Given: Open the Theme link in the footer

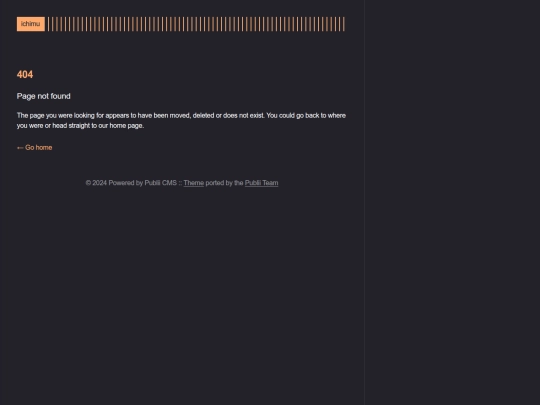Looking at the screenshot, I should coord(194,183).
